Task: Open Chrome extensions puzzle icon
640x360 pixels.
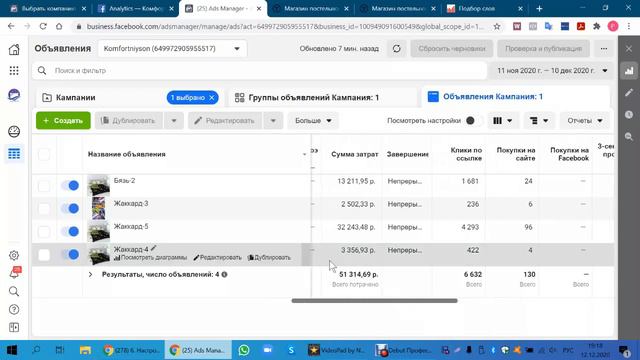Action: 597,27
